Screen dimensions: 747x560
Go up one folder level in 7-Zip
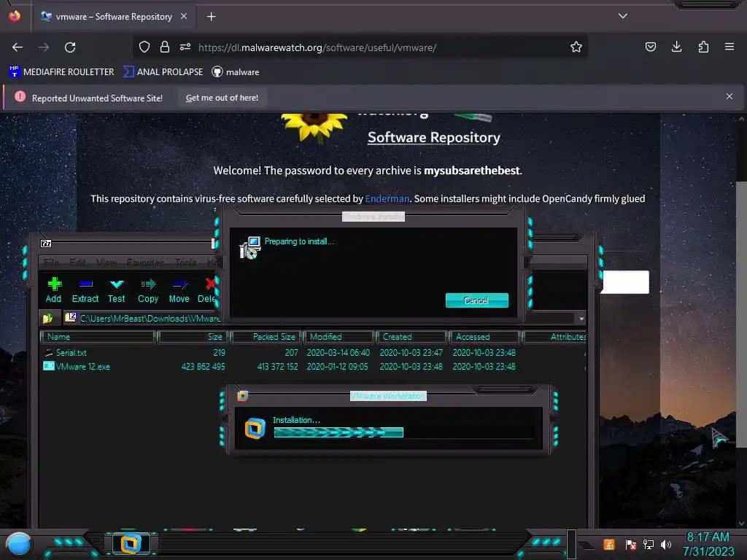coord(48,318)
